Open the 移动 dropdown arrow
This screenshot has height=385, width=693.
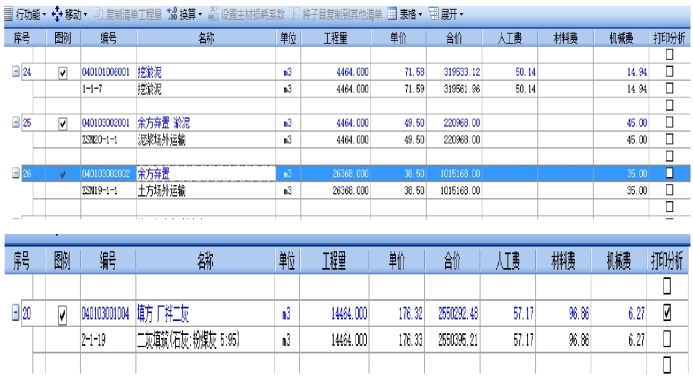85,15
